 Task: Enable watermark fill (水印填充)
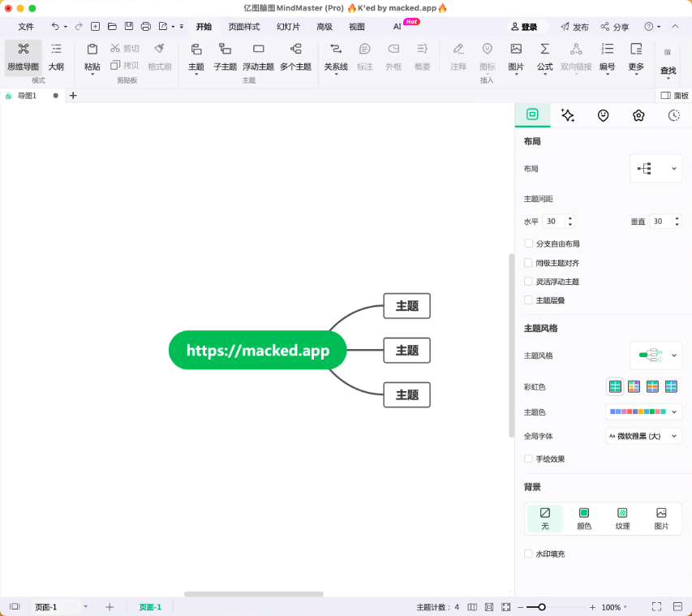click(528, 554)
